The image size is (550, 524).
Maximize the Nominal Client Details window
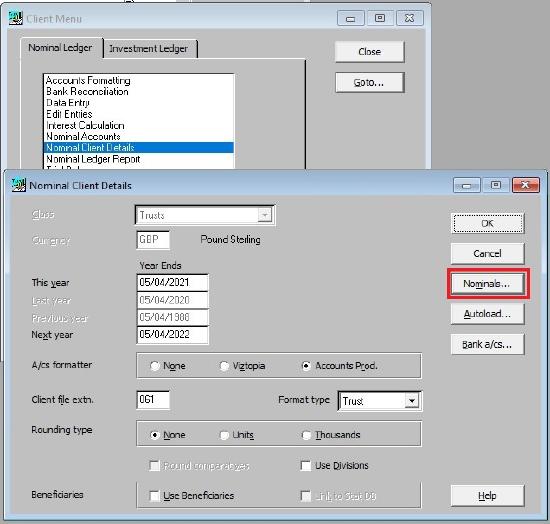(496, 185)
